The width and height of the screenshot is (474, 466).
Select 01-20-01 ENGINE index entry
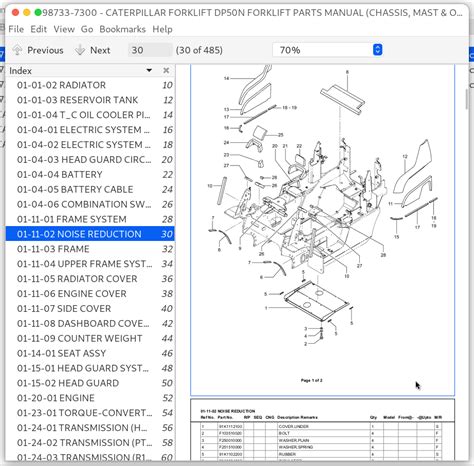point(90,398)
